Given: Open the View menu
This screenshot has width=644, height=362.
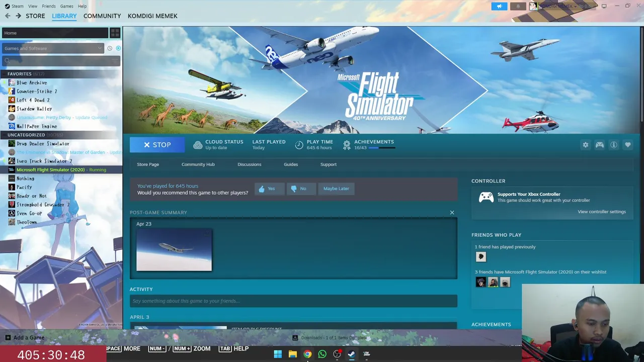Looking at the screenshot, I should [x=33, y=6].
